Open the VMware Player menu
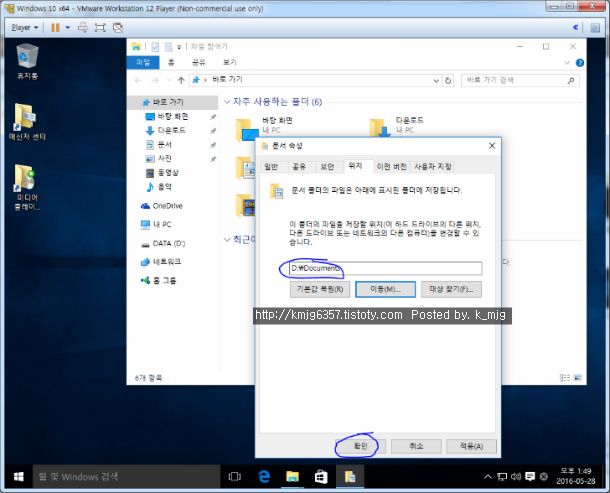The height and width of the screenshot is (493, 610). pos(25,28)
